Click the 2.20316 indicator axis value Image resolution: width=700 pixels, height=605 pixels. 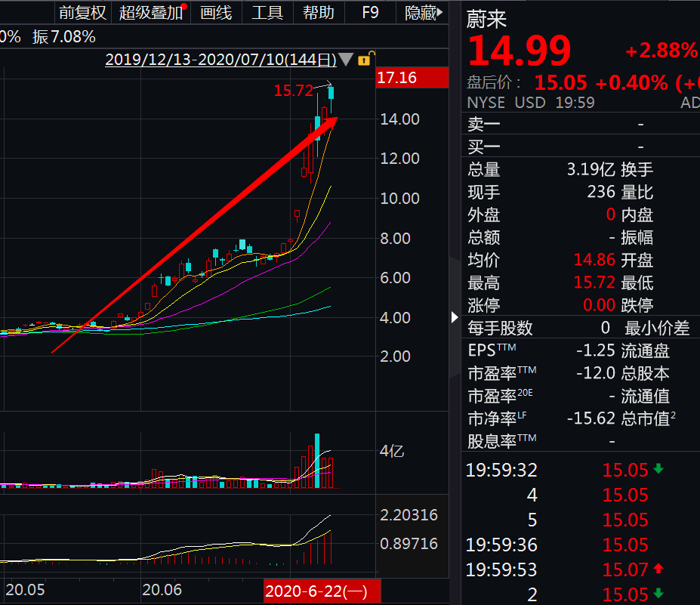click(409, 515)
